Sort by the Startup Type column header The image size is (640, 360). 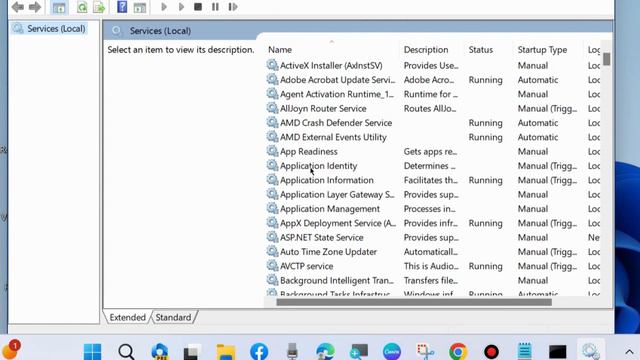(542, 50)
